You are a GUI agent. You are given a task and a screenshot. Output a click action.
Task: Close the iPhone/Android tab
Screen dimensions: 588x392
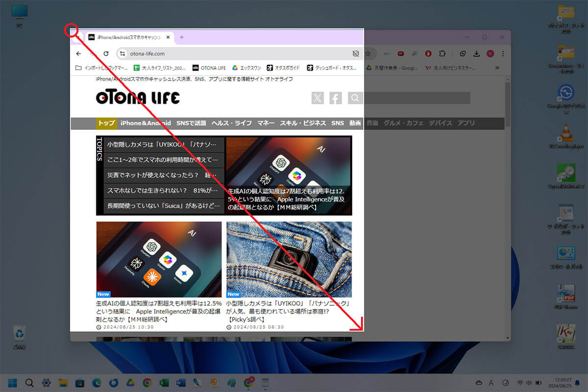pos(168,37)
